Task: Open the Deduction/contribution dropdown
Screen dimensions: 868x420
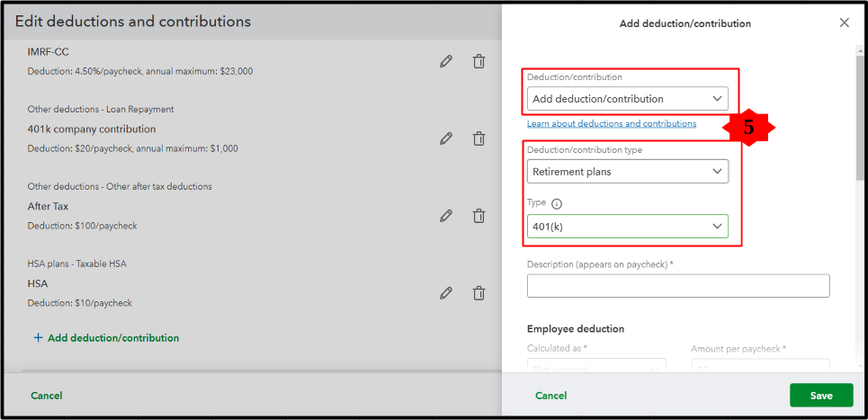Action: (x=627, y=99)
